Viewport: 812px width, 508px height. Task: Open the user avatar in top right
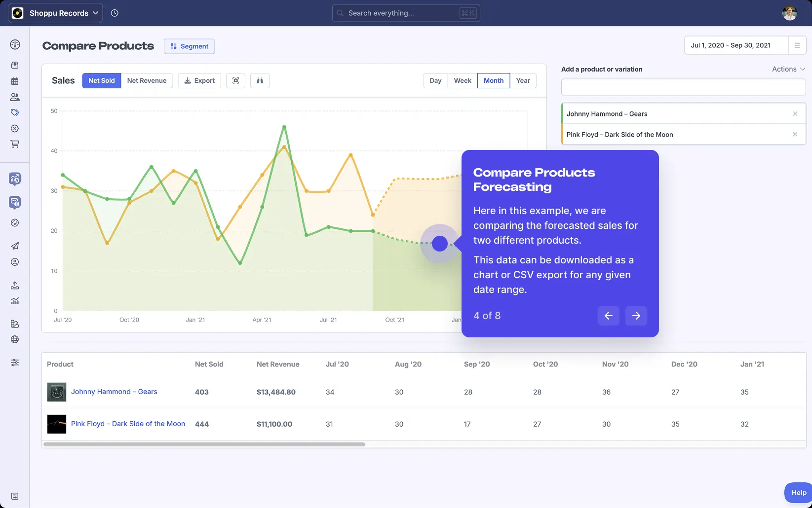point(789,13)
